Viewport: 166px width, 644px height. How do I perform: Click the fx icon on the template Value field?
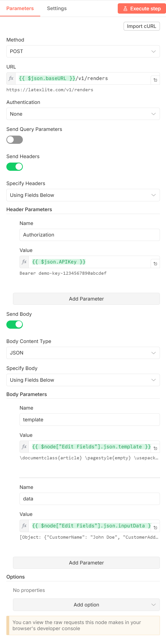(x=24, y=446)
